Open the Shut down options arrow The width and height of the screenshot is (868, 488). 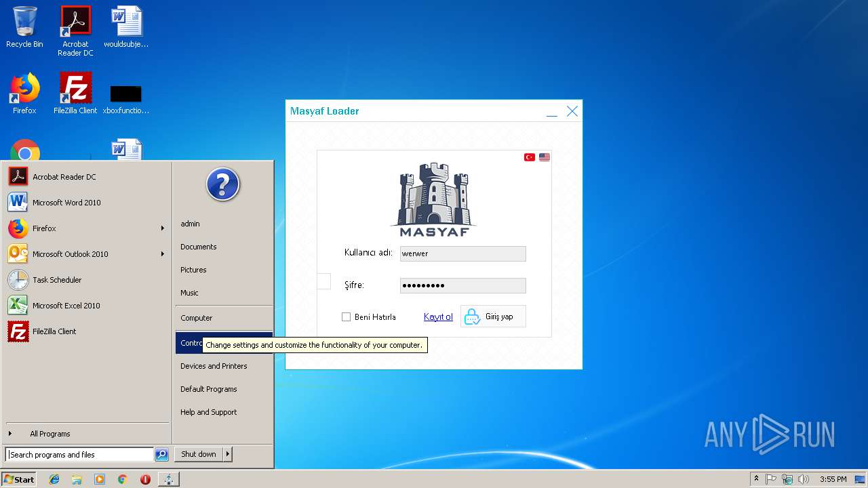(x=228, y=454)
